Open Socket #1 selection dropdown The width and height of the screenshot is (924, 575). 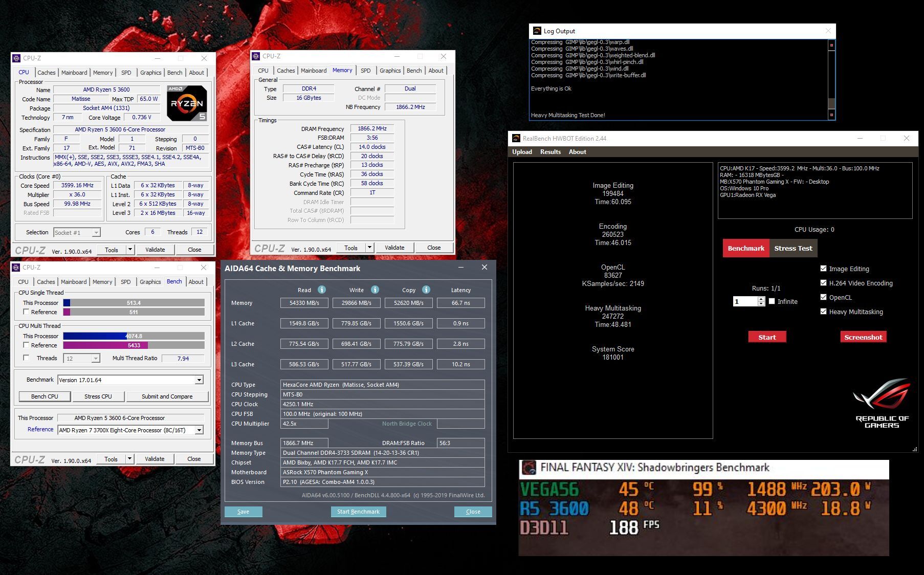(96, 233)
